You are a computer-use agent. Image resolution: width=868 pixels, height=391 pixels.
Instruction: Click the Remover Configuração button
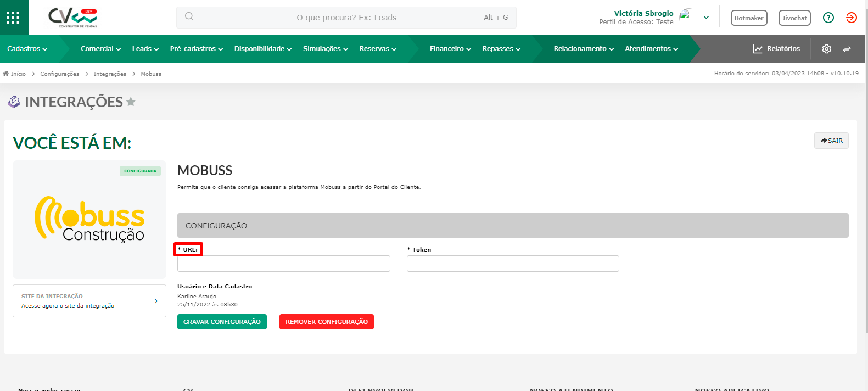327,322
